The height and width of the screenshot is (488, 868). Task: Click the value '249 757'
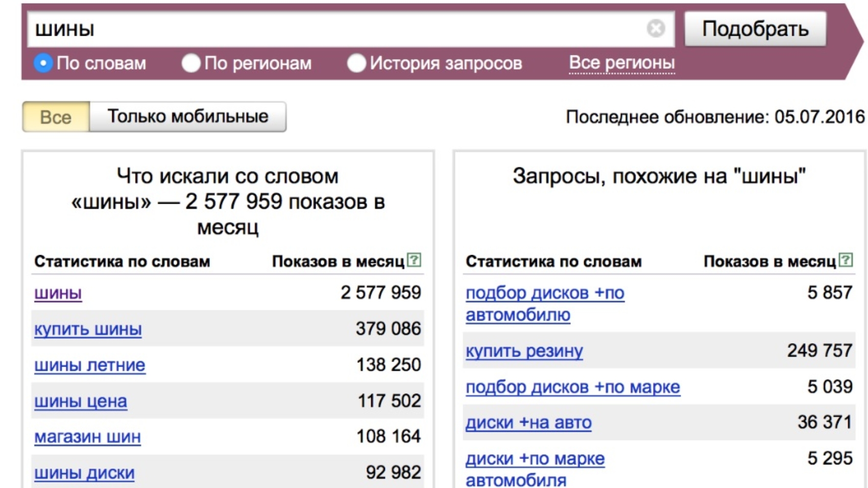(x=820, y=351)
